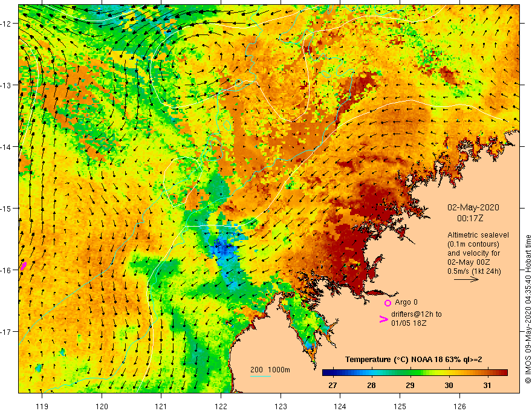Click the colorbar tick label 31
Image resolution: width=532 pixels, height=411 pixels.
487,385
